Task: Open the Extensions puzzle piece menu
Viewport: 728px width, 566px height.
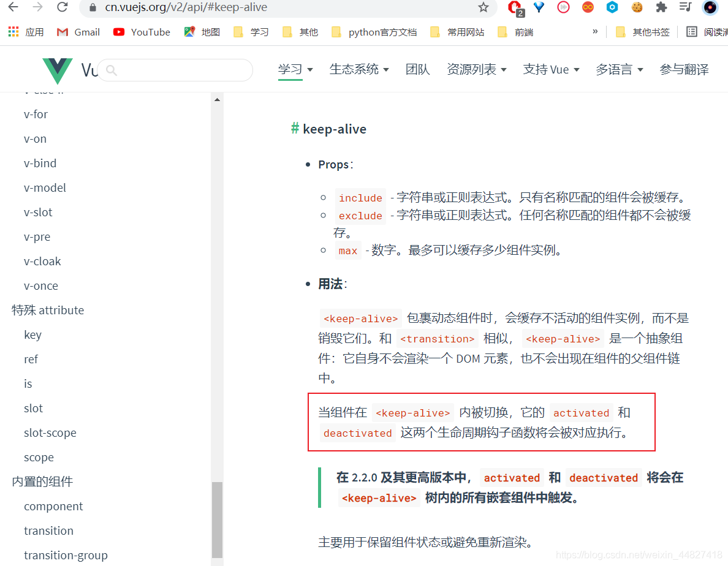Action: click(x=661, y=7)
